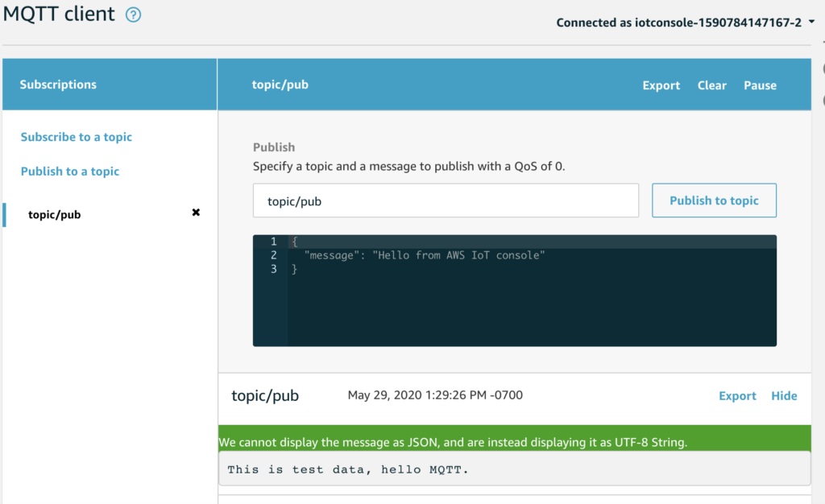Click the question mark icon beside the title

[x=132, y=14]
